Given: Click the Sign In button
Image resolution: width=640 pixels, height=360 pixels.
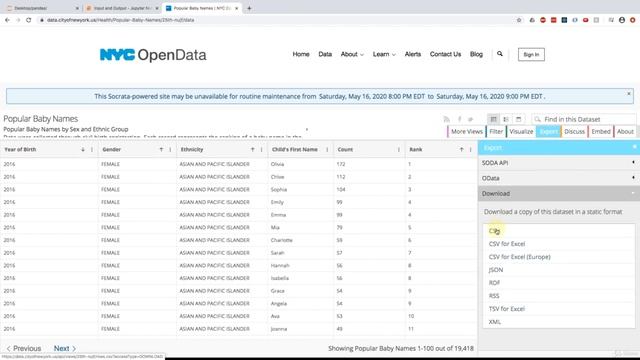Looking at the screenshot, I should [x=531, y=55].
